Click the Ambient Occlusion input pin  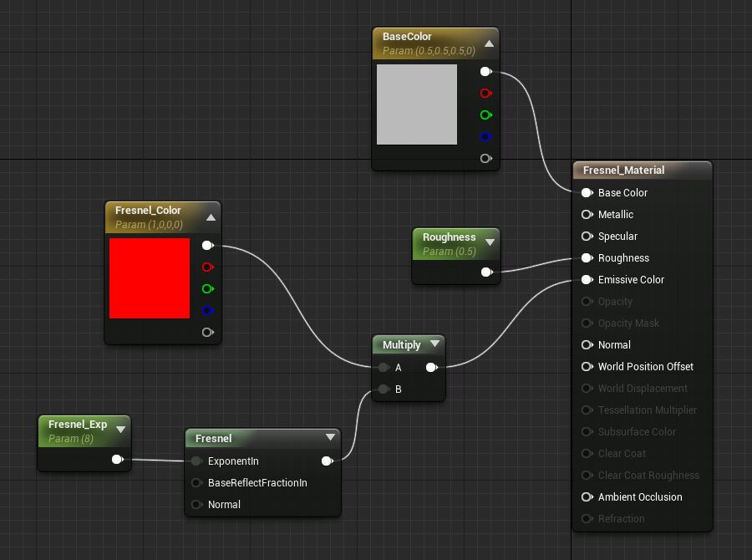coord(587,497)
